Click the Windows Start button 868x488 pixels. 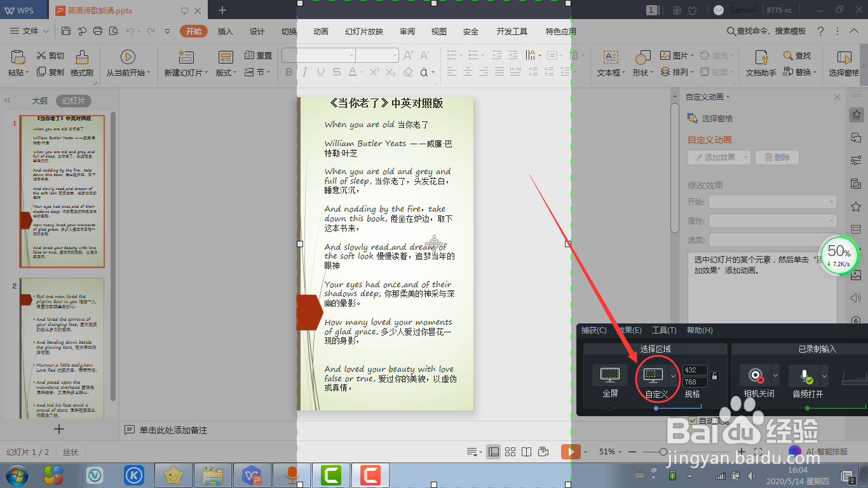pyautogui.click(x=16, y=475)
